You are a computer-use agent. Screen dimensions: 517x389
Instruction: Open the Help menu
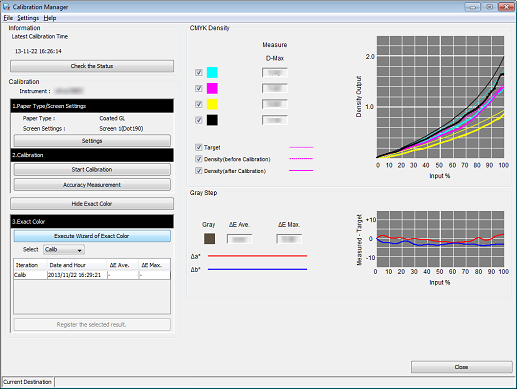[x=50, y=18]
